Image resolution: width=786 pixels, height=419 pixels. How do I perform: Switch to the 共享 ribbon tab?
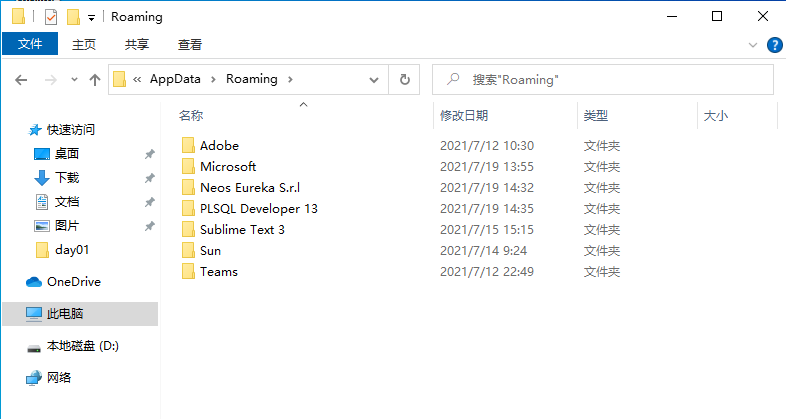pos(137,45)
